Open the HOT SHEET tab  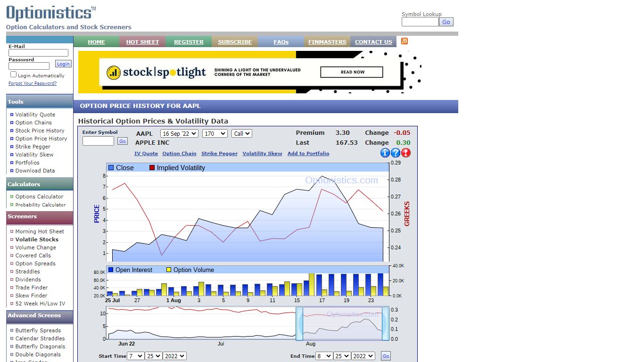coord(142,42)
